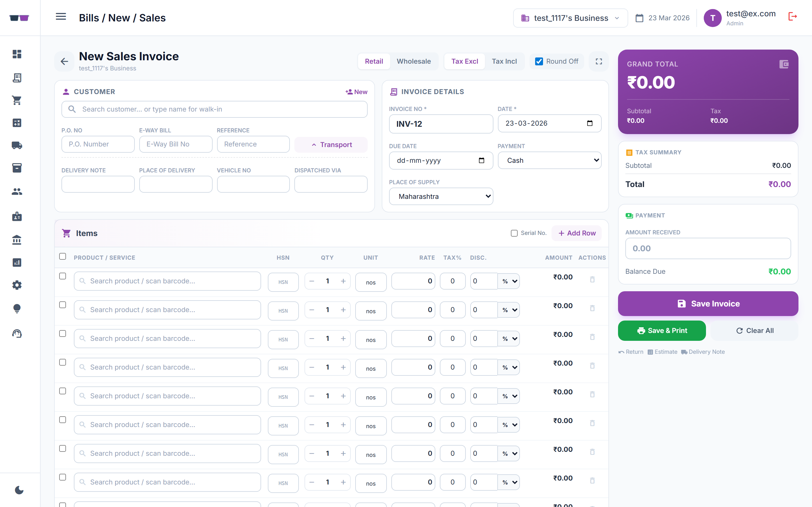The image size is (812, 507).
Task: Select the Tax Incl mode
Action: (504, 61)
